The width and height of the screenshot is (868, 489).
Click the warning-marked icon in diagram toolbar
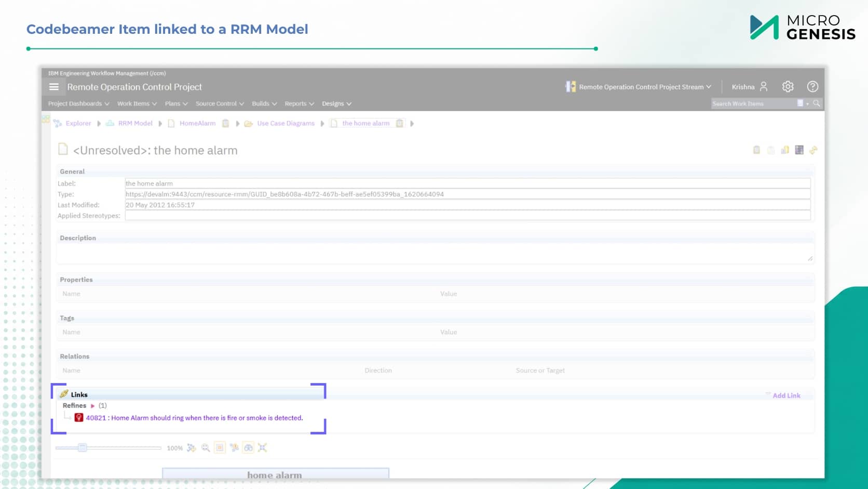click(x=235, y=448)
